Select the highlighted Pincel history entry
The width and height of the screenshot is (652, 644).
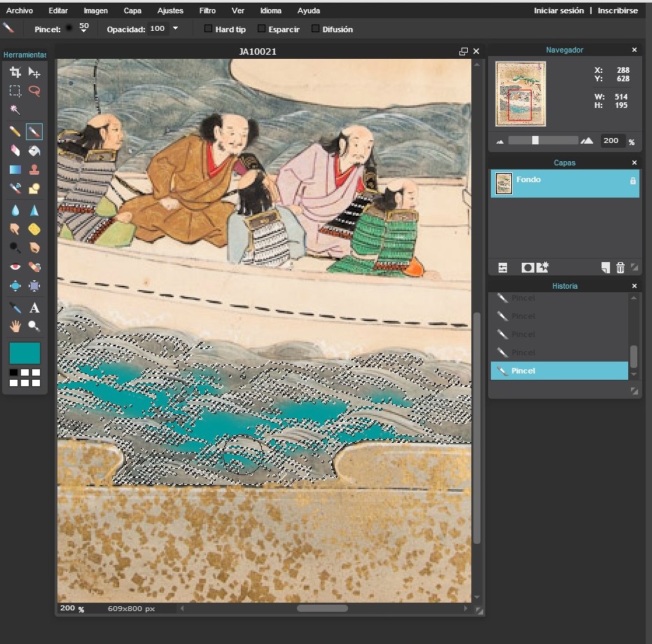click(x=560, y=371)
